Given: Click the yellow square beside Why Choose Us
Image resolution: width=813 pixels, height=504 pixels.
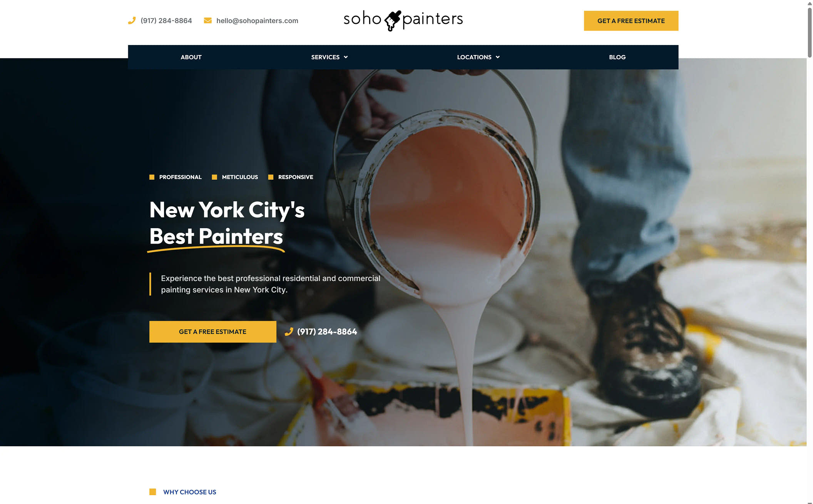Looking at the screenshot, I should click(x=152, y=492).
